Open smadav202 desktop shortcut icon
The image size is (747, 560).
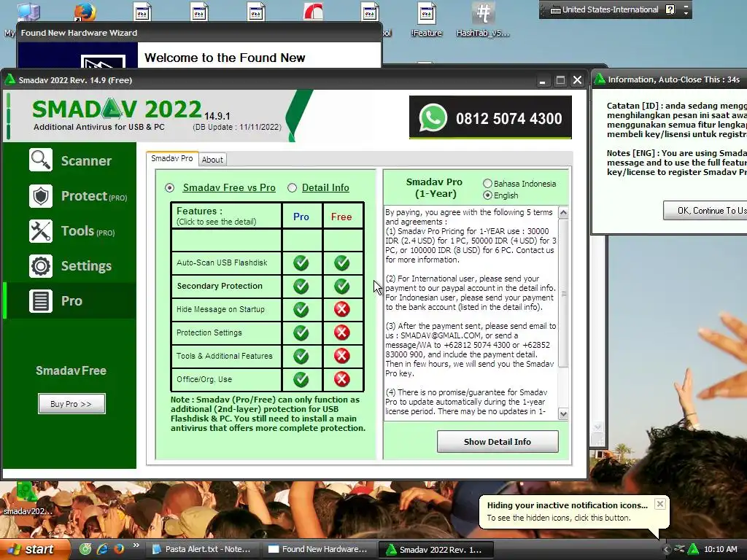pos(26,499)
